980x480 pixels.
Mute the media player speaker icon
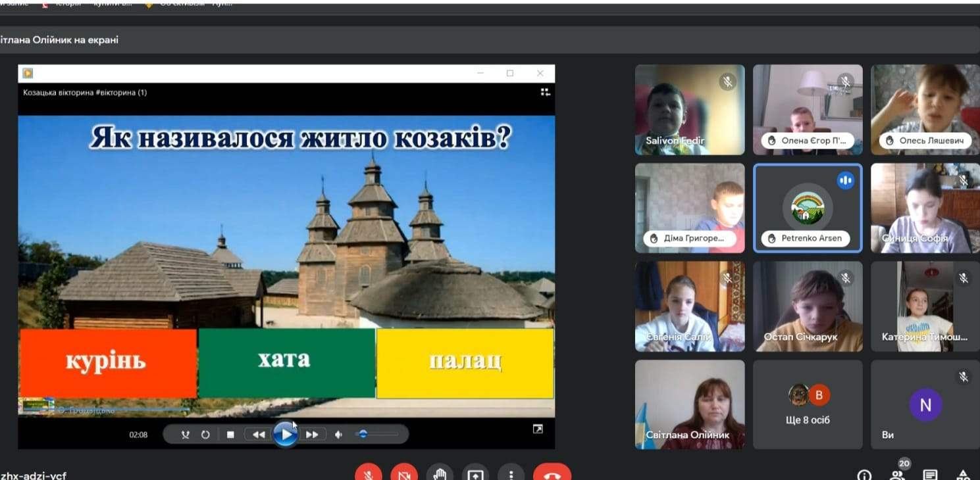tap(338, 435)
